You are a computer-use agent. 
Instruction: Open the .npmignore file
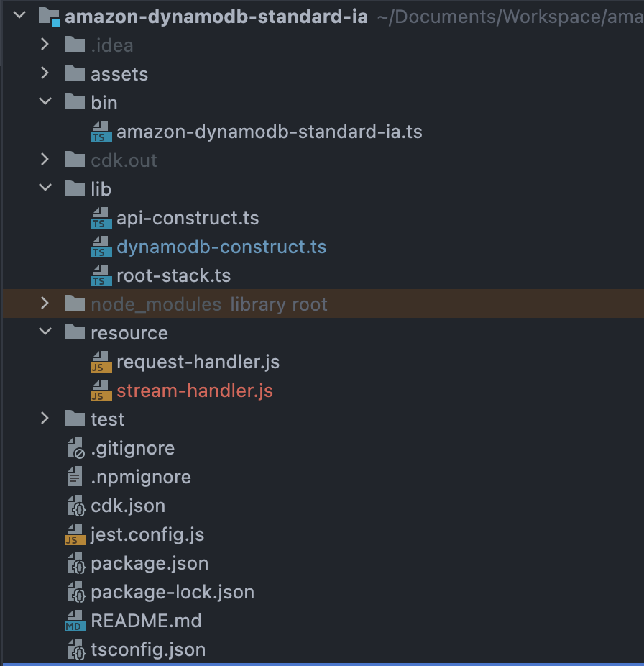pos(141,478)
